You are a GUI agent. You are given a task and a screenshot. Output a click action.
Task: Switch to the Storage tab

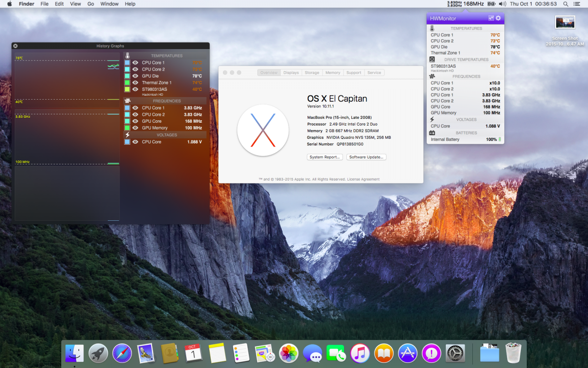pyautogui.click(x=312, y=73)
